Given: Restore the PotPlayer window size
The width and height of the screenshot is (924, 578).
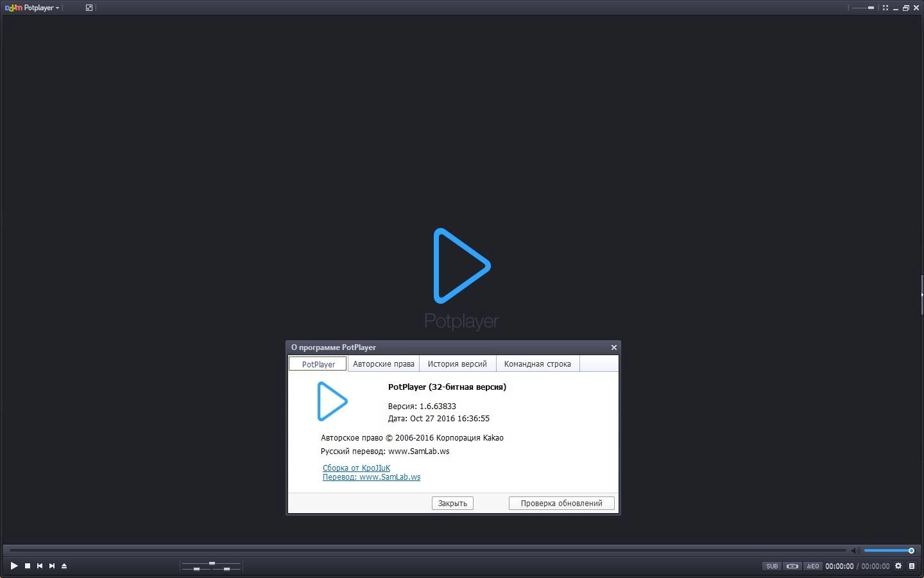Looking at the screenshot, I should click(906, 8).
